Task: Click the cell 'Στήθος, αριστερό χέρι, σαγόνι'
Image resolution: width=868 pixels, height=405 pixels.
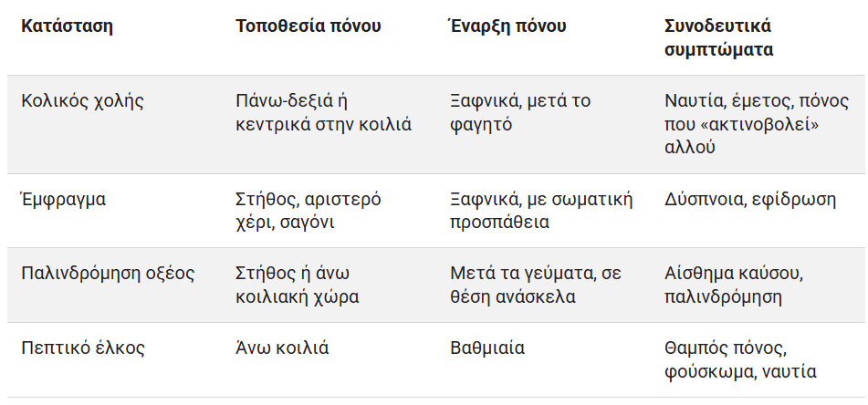Action: coord(309,211)
